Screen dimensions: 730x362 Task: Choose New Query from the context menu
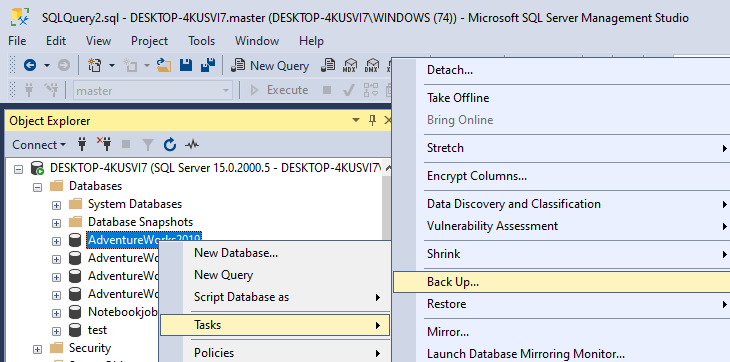click(275, 275)
